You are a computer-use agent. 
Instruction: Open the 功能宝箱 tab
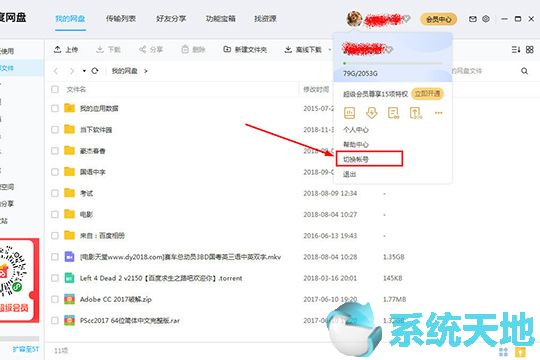(x=221, y=19)
